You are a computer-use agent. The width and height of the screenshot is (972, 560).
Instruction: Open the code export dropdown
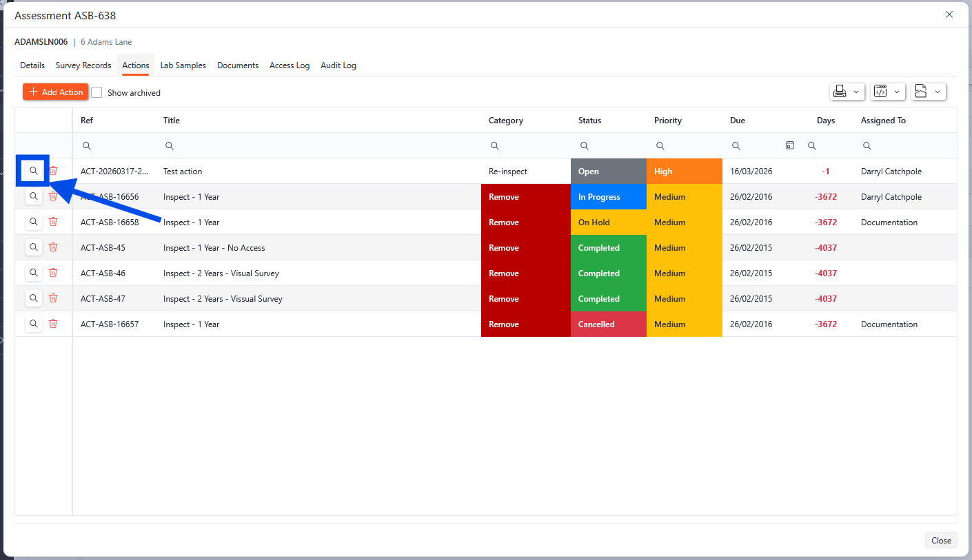point(887,92)
